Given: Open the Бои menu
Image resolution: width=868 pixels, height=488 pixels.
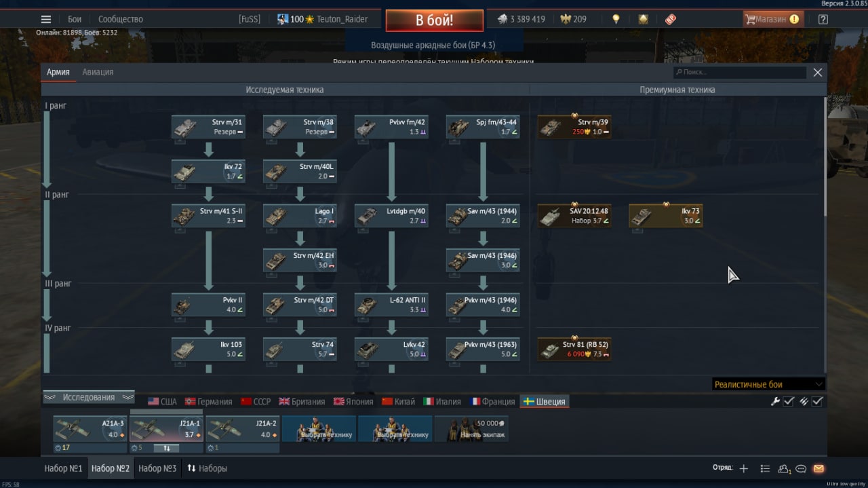Looking at the screenshot, I should [75, 19].
